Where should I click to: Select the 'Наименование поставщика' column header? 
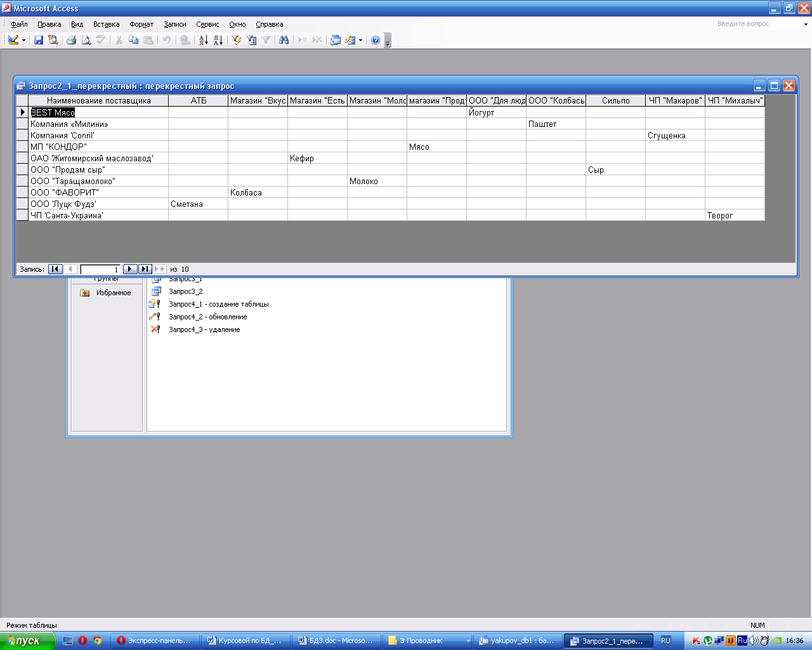point(98,100)
